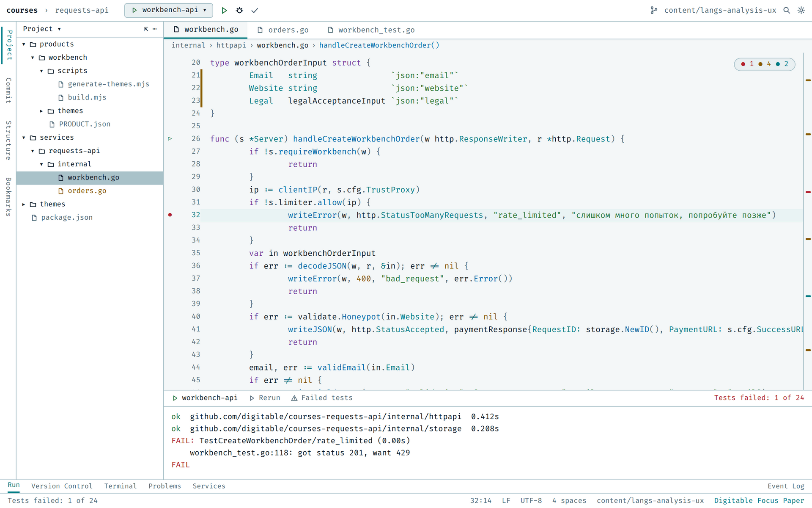Click the courses project breadcrumb
The image size is (812, 508).
coord(22,10)
